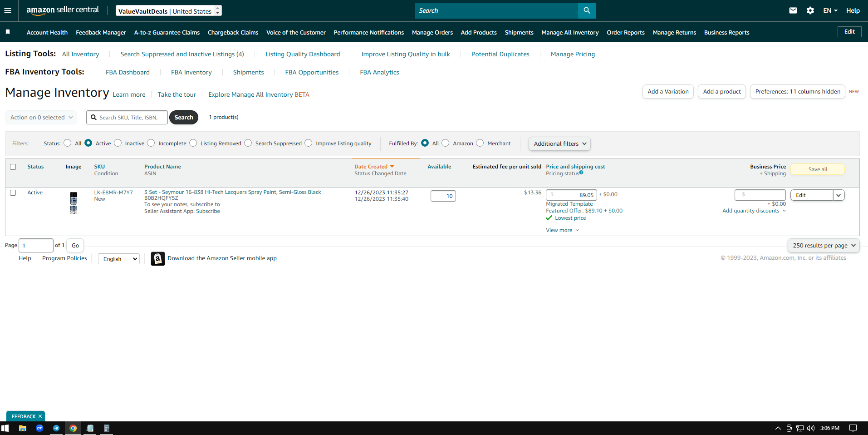Open the Seymour spray paint product link
This screenshot has width=868, height=435.
[233, 192]
